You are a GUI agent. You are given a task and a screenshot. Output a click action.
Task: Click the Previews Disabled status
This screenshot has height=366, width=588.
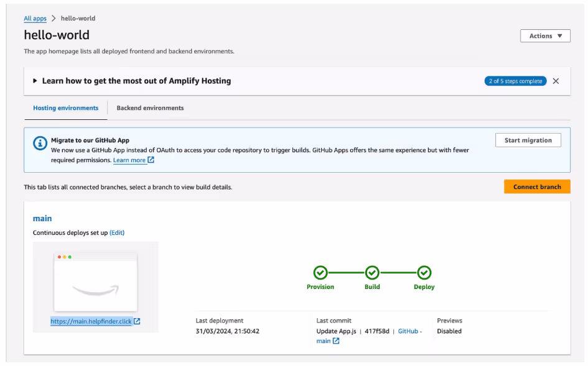pos(449,332)
